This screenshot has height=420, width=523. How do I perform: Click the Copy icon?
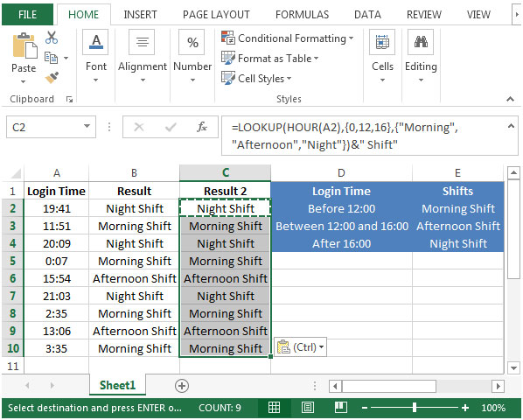pyautogui.click(x=51, y=58)
